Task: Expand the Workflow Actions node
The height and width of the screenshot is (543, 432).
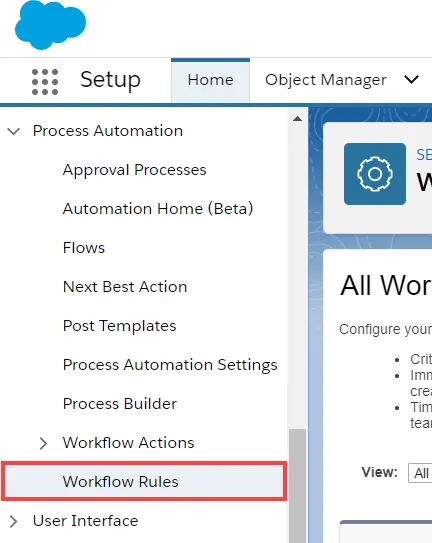Action: [43, 443]
